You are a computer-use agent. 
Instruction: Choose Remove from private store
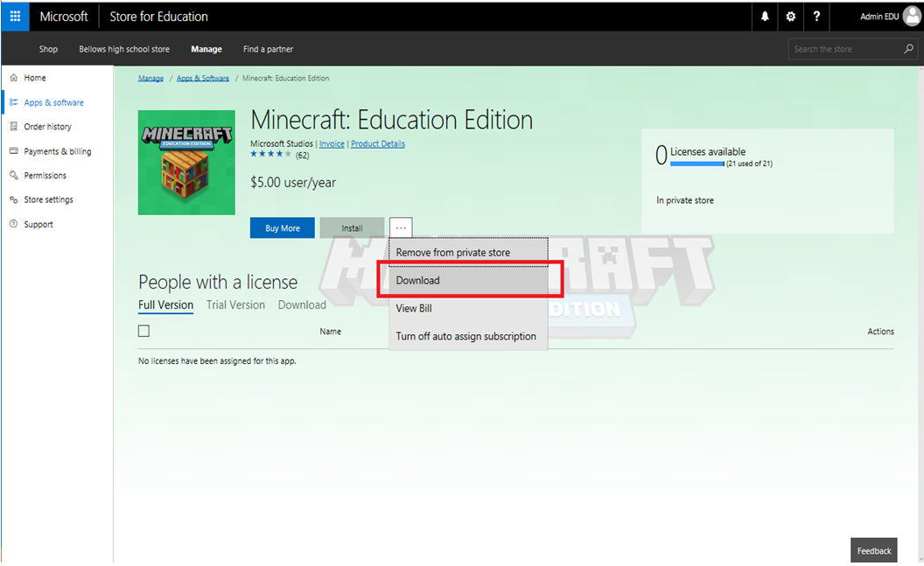point(468,252)
